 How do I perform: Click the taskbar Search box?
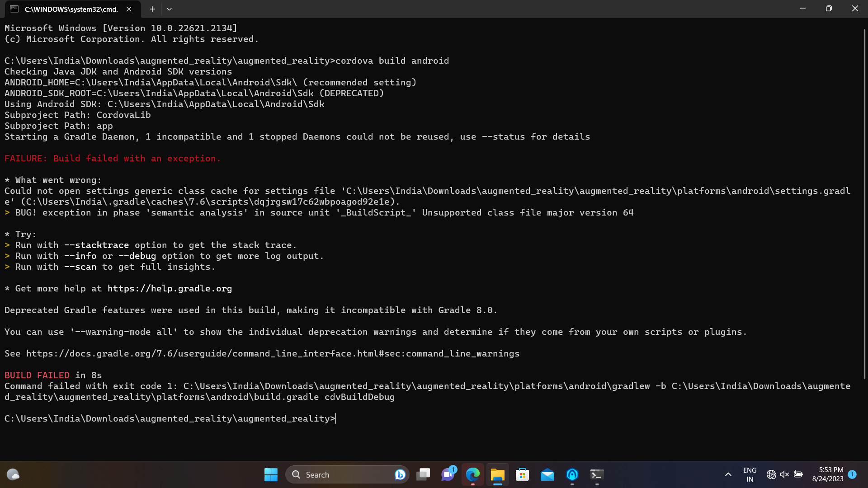(x=347, y=474)
